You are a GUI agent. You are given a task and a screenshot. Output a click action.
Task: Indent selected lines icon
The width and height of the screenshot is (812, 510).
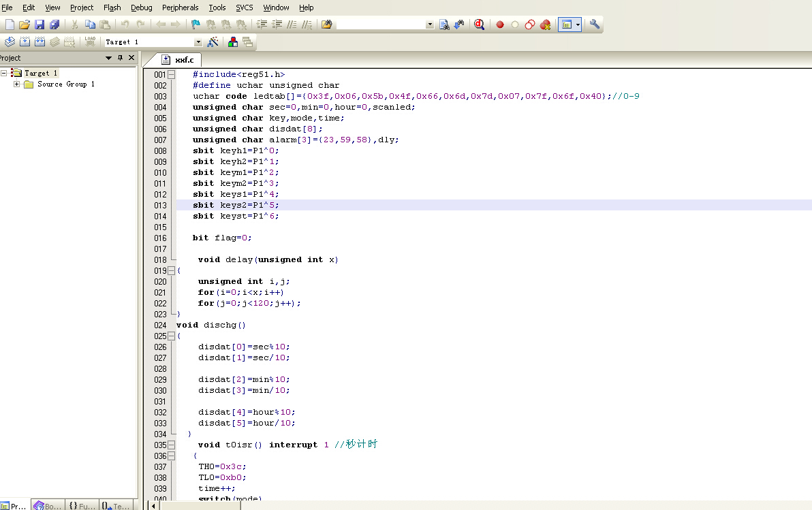point(262,25)
